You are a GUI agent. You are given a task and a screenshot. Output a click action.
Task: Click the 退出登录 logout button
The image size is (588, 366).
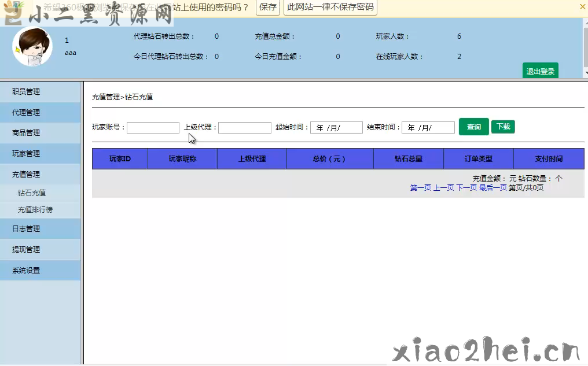[x=541, y=71]
